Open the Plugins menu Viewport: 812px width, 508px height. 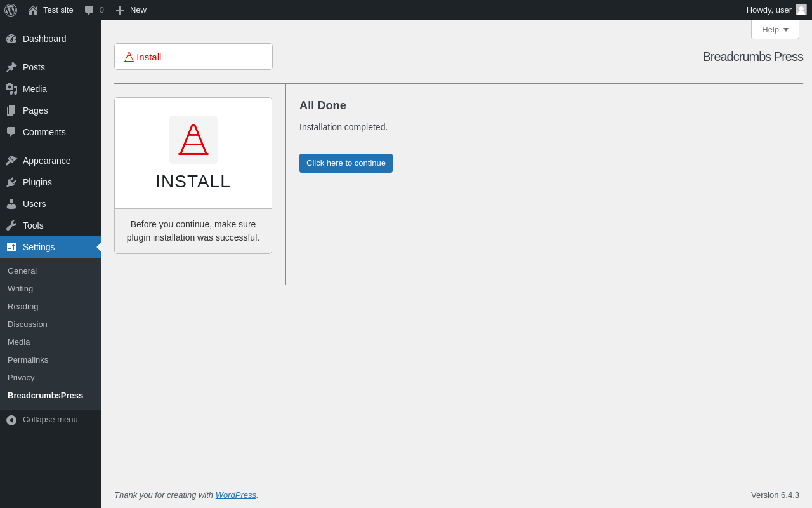pyautogui.click(x=51, y=182)
